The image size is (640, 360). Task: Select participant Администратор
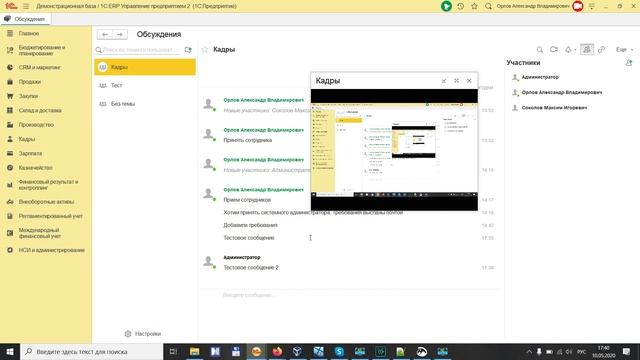(x=540, y=77)
